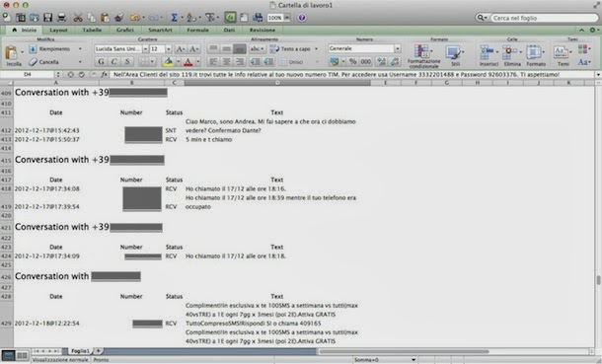The height and width of the screenshot is (364, 602).
Task: Paste using the clipboard toolbar icon
Action: (105, 17)
